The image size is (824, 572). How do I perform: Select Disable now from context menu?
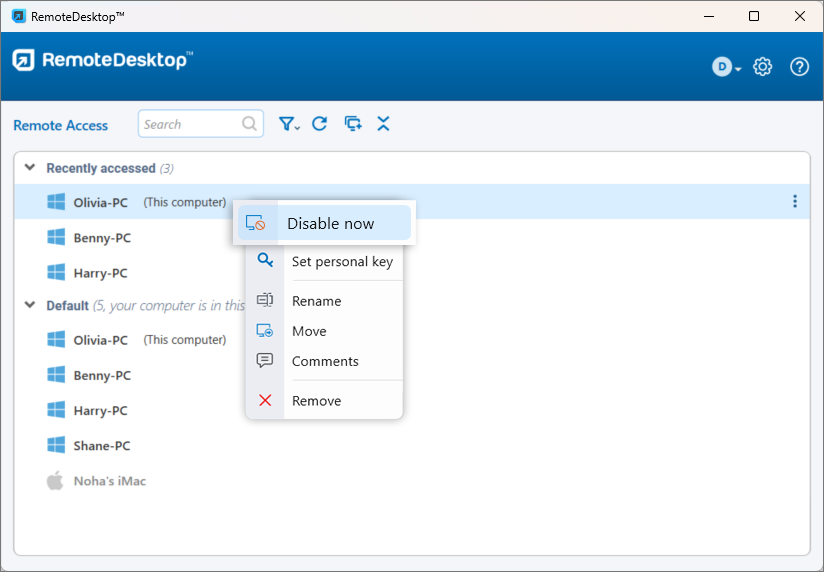(x=330, y=224)
